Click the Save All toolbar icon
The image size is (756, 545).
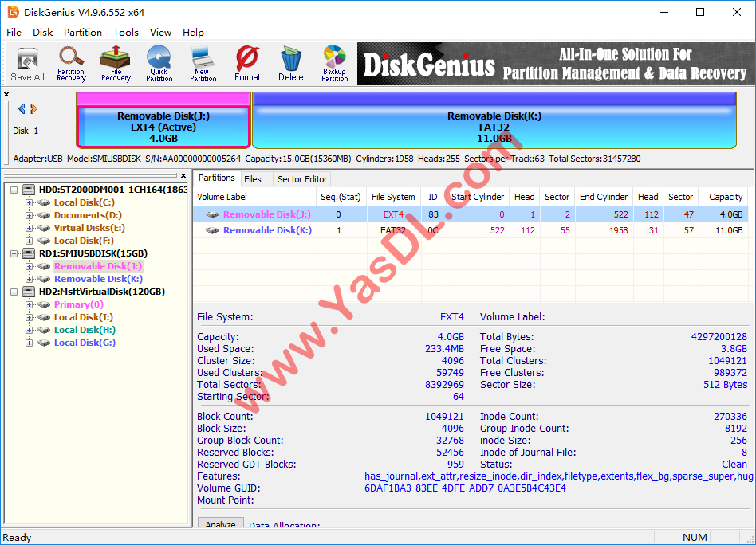click(27, 64)
